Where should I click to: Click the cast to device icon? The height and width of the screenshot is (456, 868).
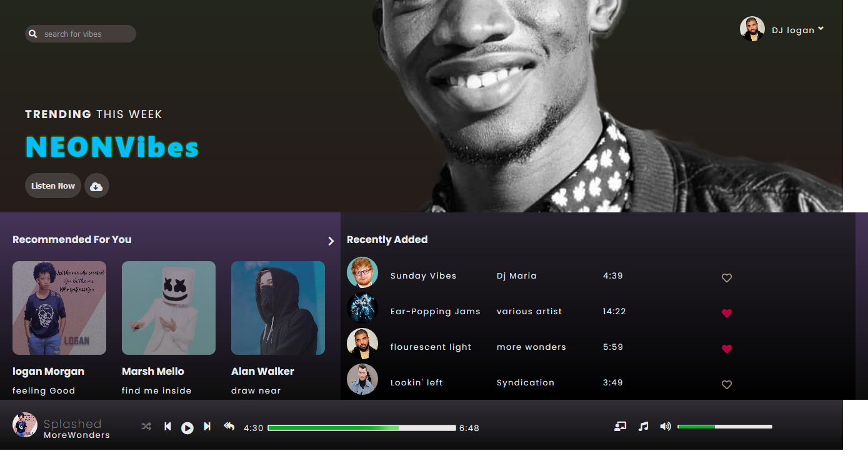[621, 426]
